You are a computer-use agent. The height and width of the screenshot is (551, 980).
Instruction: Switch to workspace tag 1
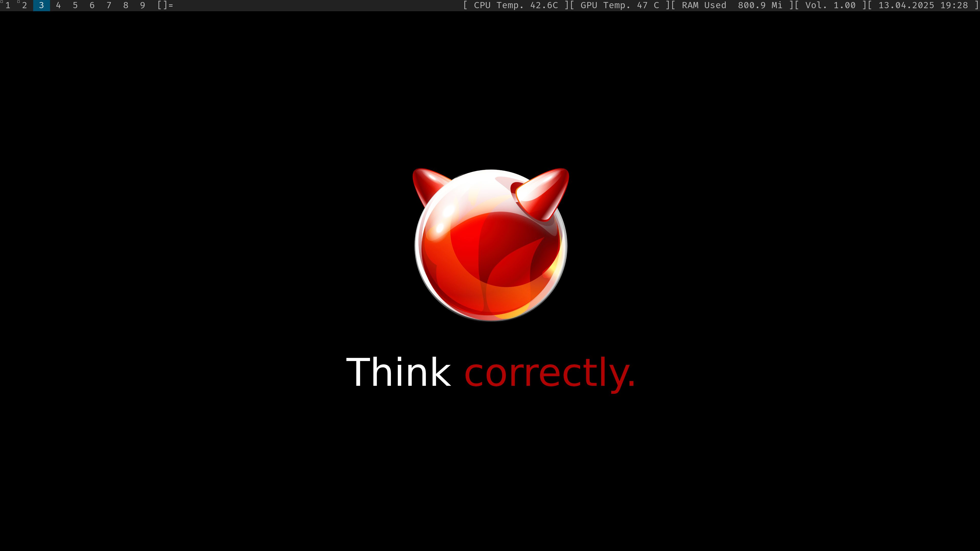[x=8, y=5]
